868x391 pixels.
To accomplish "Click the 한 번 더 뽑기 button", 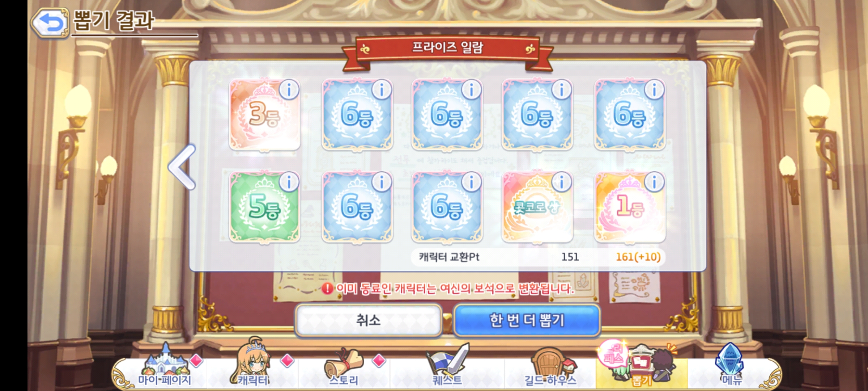I will coord(527,320).
